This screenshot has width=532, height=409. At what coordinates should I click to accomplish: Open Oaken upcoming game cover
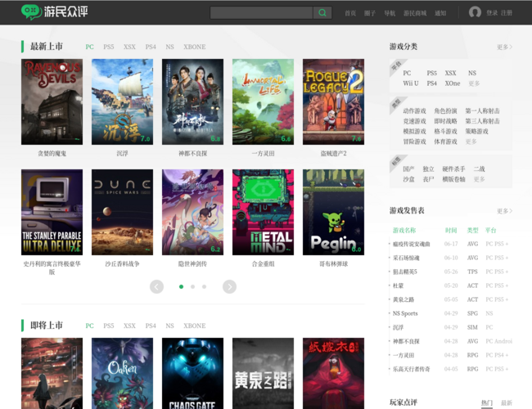(x=122, y=373)
